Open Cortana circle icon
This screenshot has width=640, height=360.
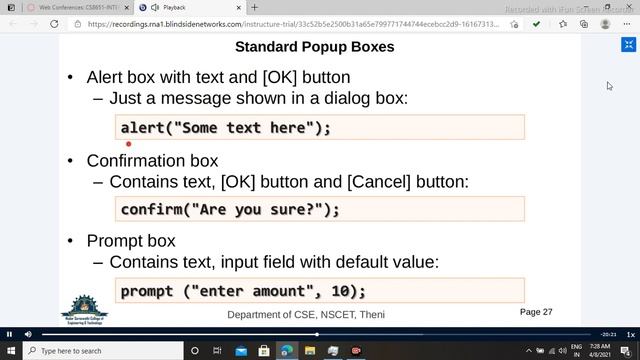point(195,351)
